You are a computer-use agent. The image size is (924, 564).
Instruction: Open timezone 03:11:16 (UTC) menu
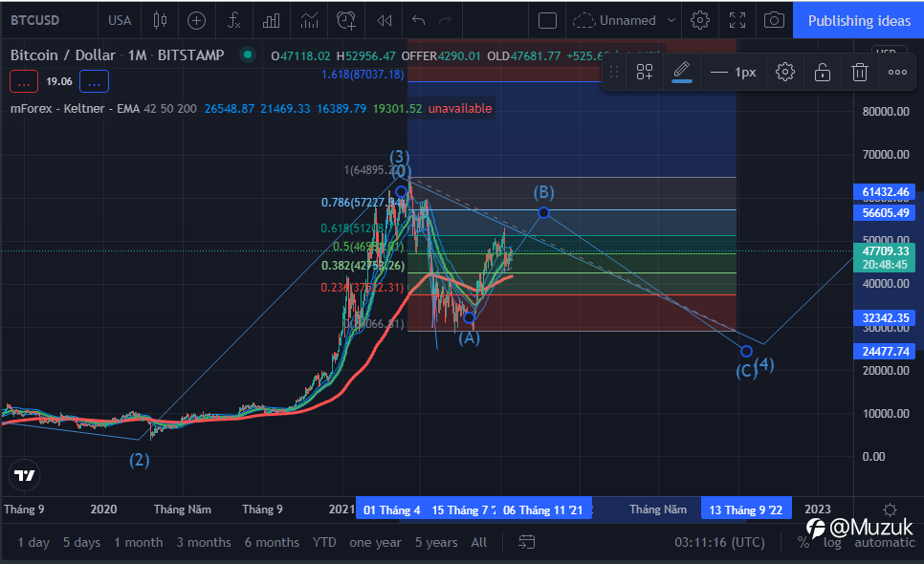coord(719,542)
